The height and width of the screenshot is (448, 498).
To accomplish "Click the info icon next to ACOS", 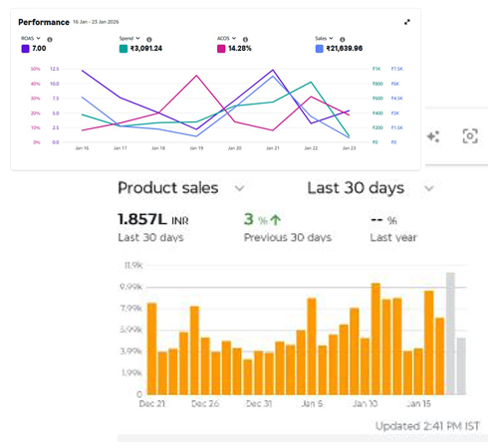I will click(245, 40).
